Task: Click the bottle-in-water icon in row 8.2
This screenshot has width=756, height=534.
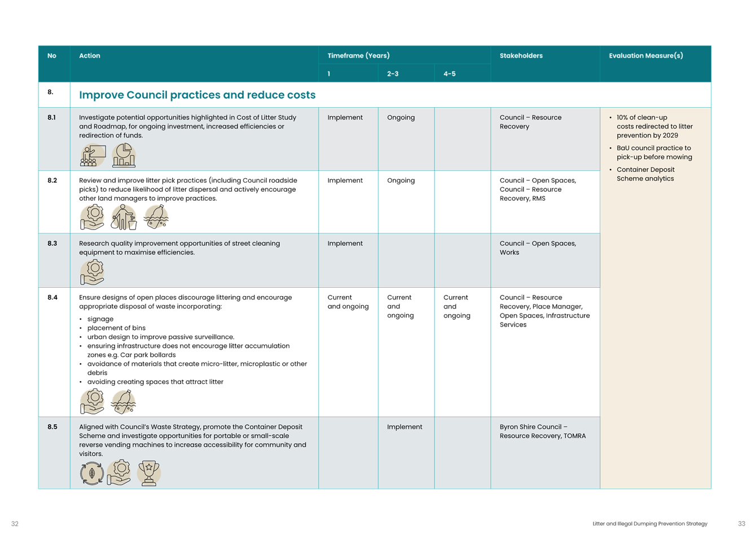Action: point(156,217)
